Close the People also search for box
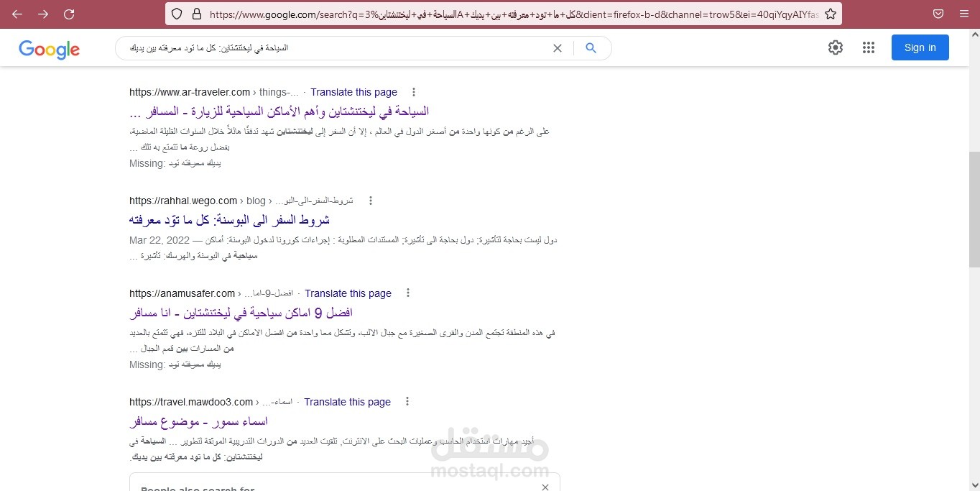 [x=545, y=487]
